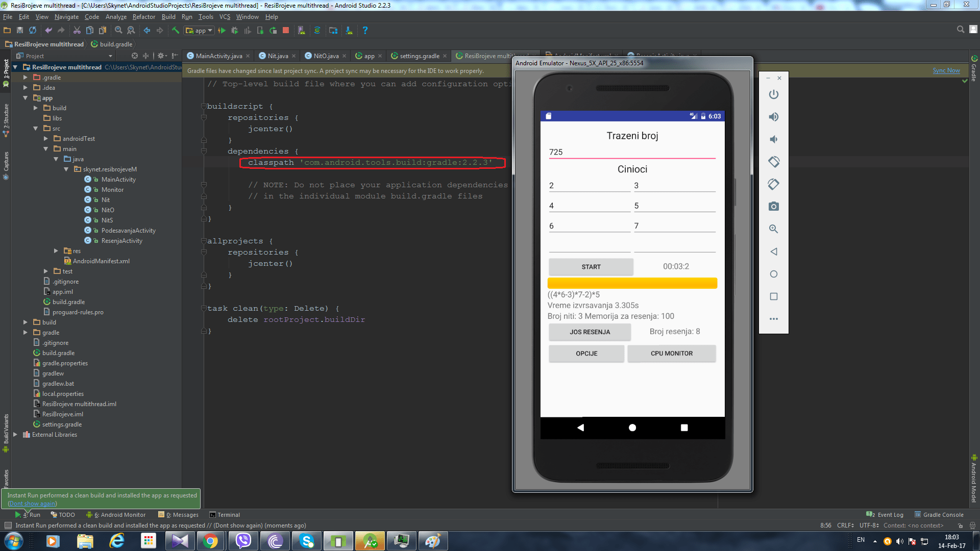Click the Build hammer icon
980x551 pixels.
pyautogui.click(x=176, y=30)
